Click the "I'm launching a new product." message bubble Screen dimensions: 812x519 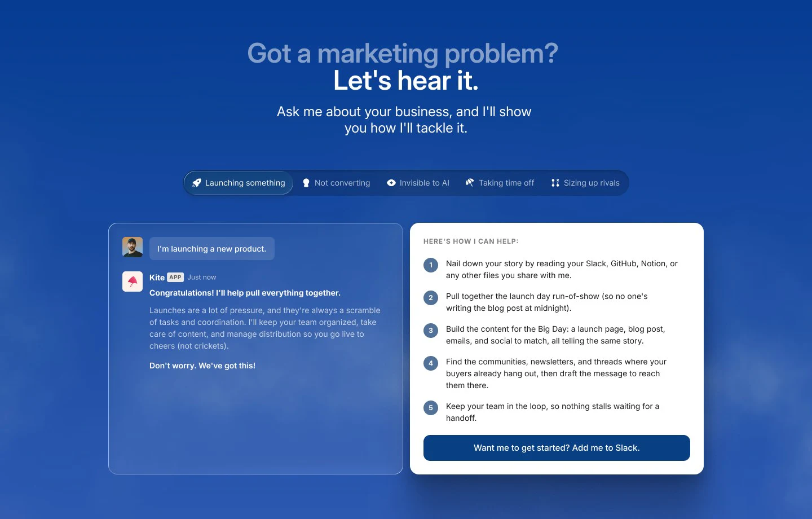[212, 249]
